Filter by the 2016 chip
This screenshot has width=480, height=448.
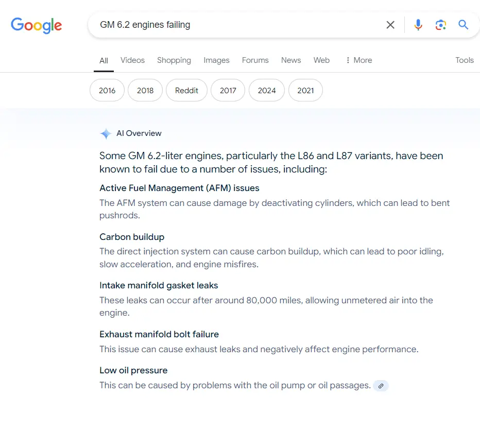(107, 91)
